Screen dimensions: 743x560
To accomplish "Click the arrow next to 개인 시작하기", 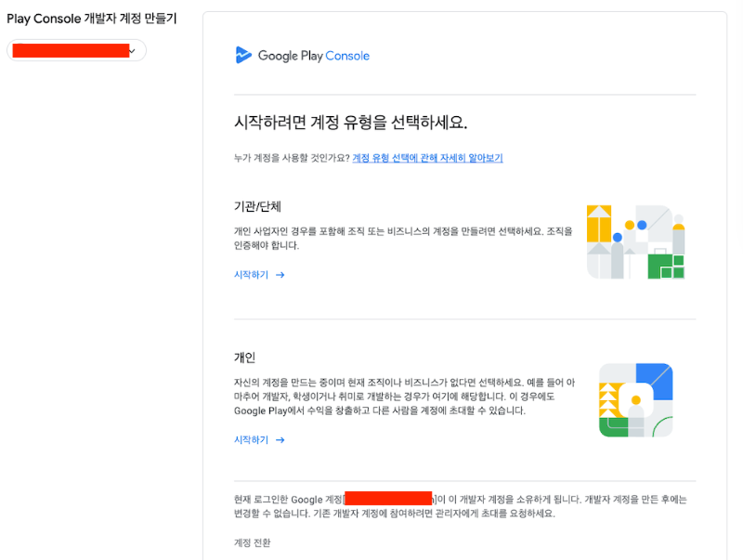I will 280,440.
